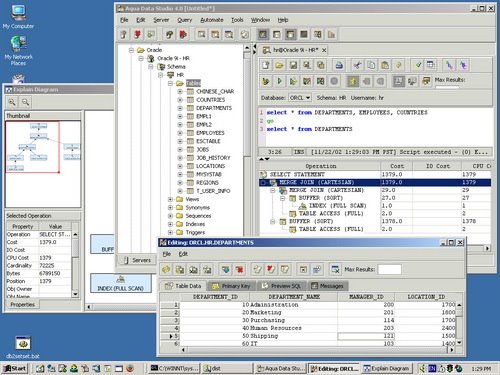Viewport: 500px width, 375px height.
Task: Click the floppy-disk Save icon in query toolbar
Action: click(293, 65)
